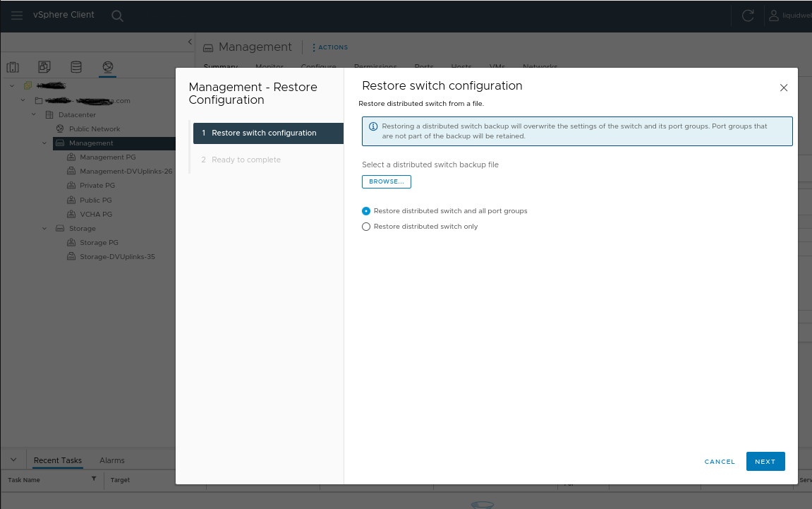812x509 pixels.
Task: Select the Networking inventory view icon
Action: (x=108, y=67)
